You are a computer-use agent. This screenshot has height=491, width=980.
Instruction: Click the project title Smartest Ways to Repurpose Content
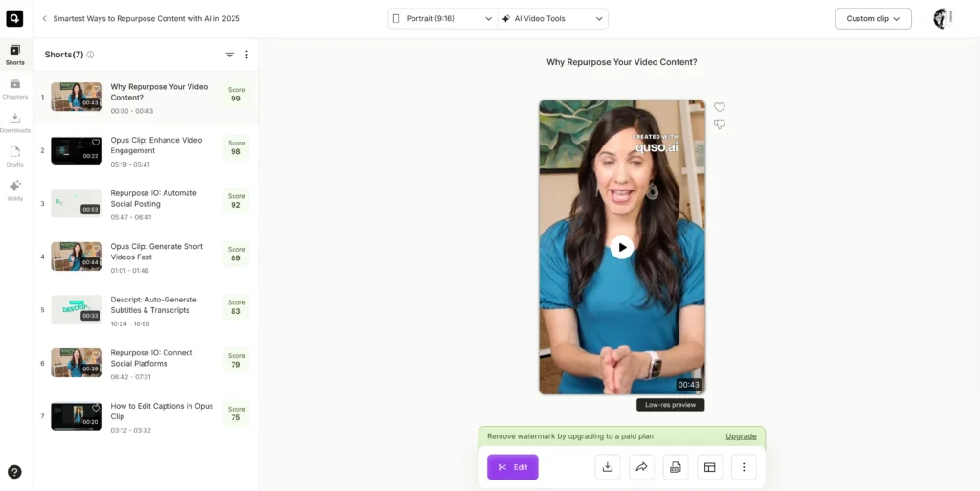tap(146, 19)
